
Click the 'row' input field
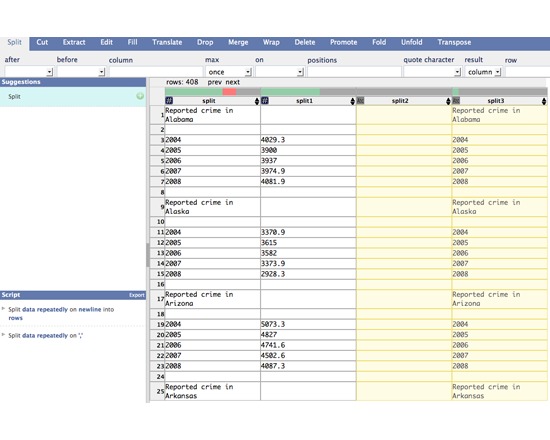[x=527, y=72]
